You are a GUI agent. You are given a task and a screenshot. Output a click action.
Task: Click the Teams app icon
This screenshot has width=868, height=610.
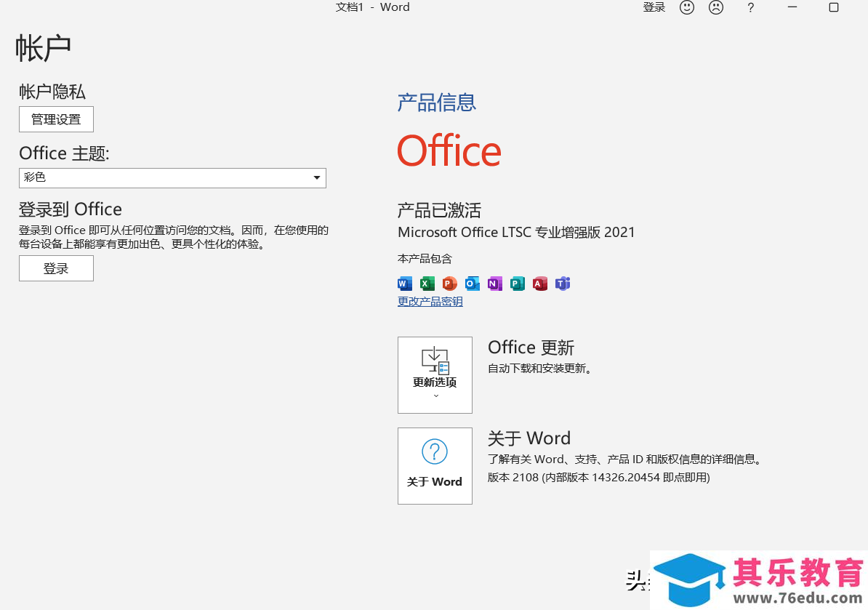(563, 284)
